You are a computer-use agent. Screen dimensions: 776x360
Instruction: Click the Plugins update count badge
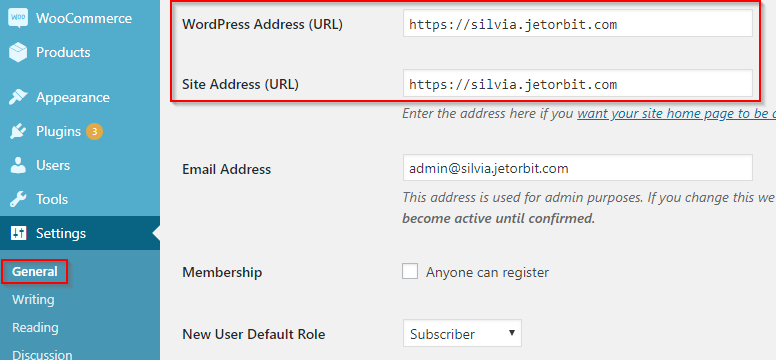[94, 132]
